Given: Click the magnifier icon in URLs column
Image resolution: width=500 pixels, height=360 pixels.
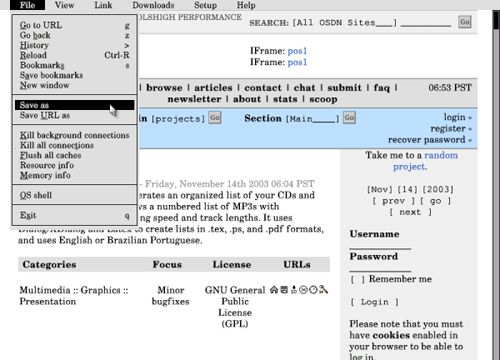Looking at the screenshot, I should (323, 290).
